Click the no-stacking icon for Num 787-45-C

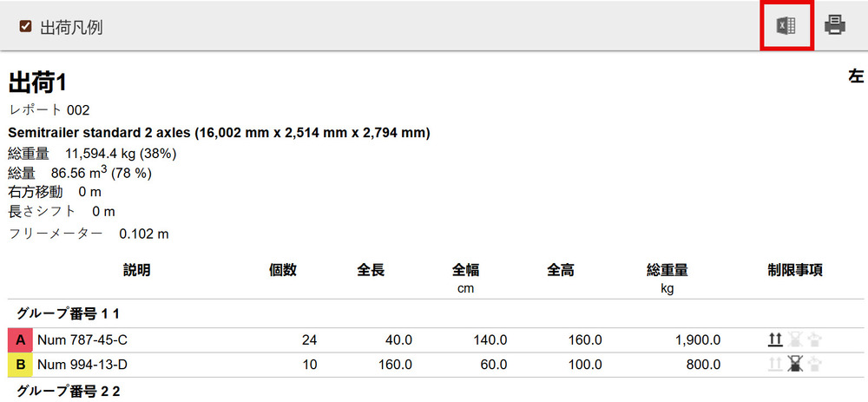pos(794,340)
